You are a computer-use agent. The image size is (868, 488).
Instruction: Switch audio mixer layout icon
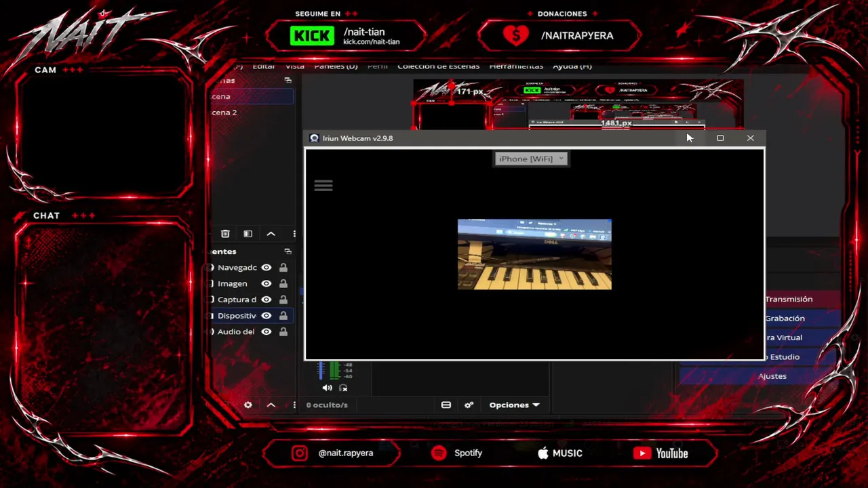(446, 405)
